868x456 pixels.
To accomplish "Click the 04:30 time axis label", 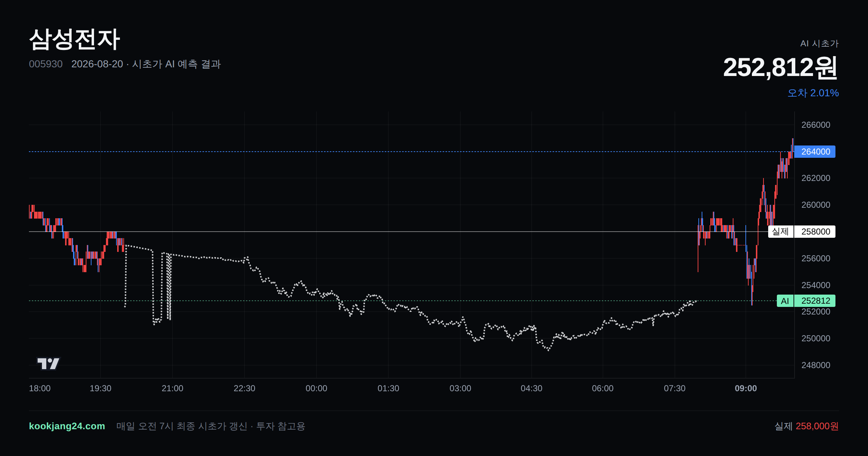I will pyautogui.click(x=532, y=388).
